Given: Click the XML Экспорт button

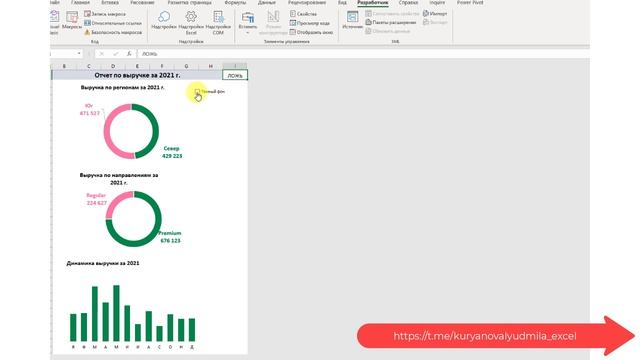Looking at the screenshot, I should (435, 22).
